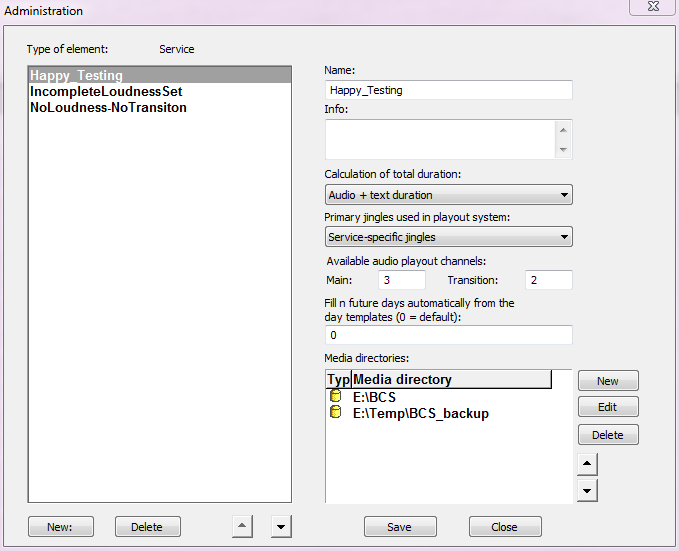Expand the Primary jingles dropdown
The height and width of the screenshot is (551, 679).
(448, 237)
